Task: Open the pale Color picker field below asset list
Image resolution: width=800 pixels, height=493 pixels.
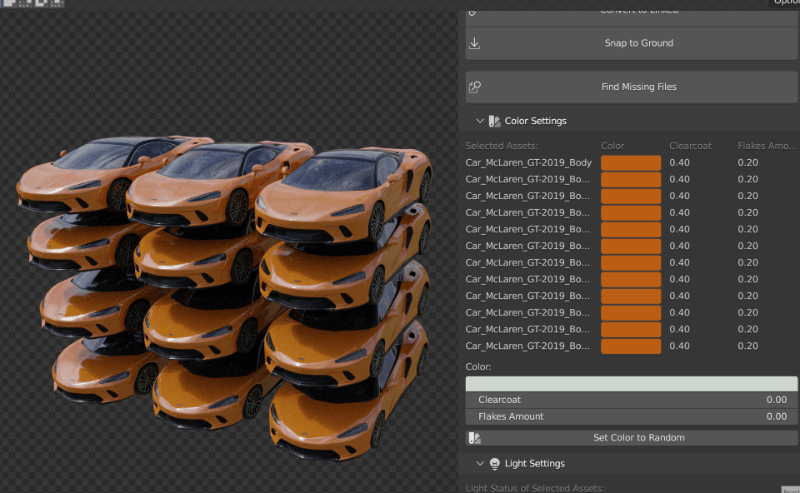Action: 631,383
